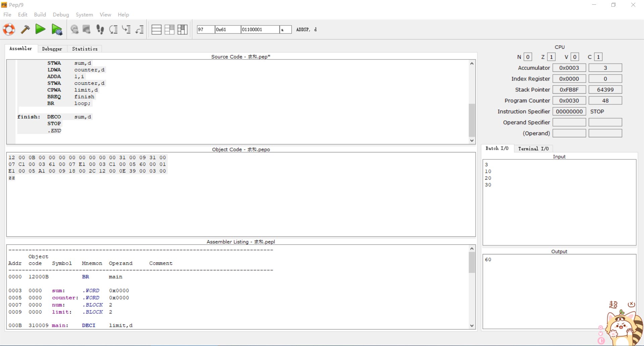Click the C status flag box
Image resolution: width=644 pixels, height=346 pixels.
[598, 57]
